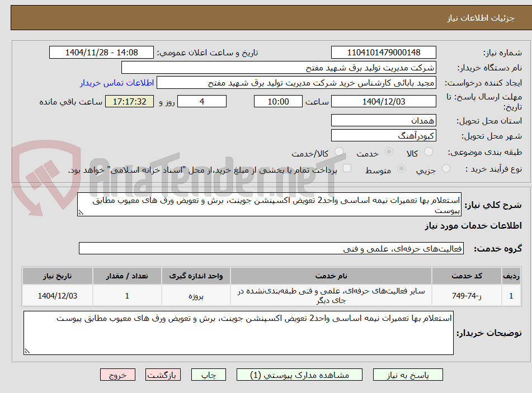This screenshot has width=532, height=393.
Task: Select the خدمت radio button
Action: (x=389, y=151)
